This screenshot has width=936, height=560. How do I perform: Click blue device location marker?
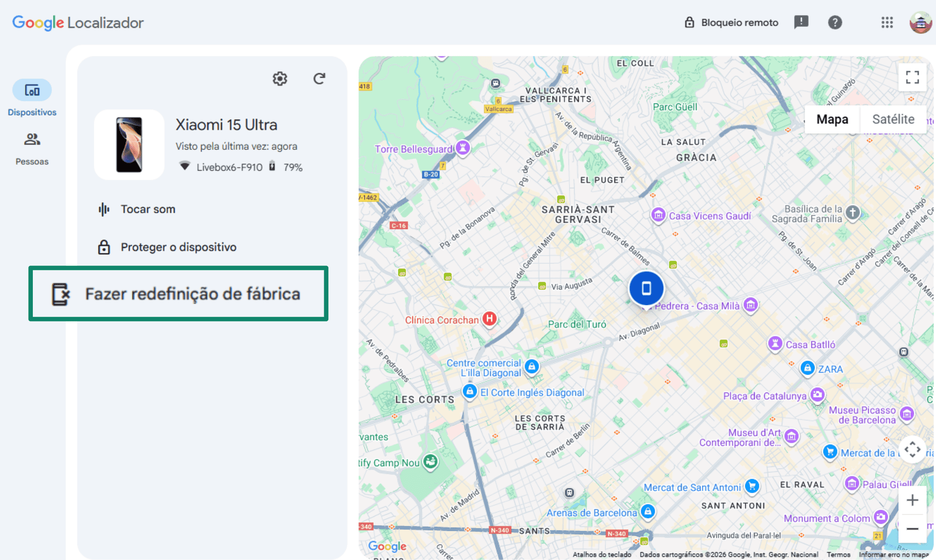click(x=646, y=288)
